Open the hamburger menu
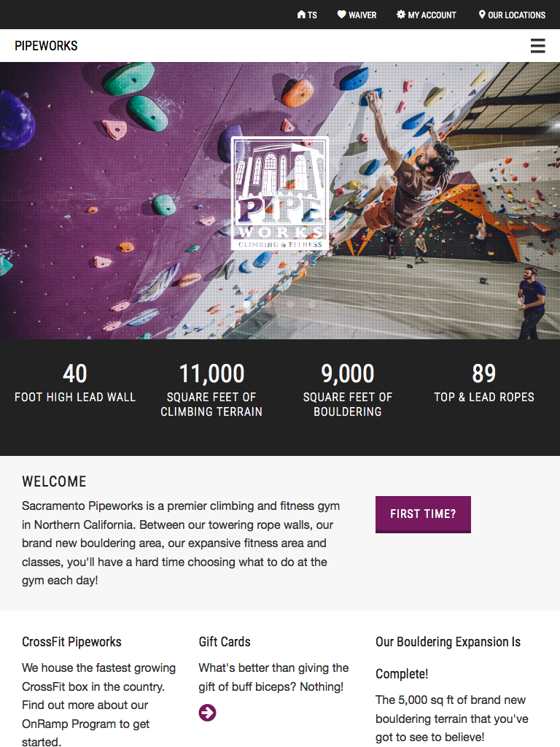The image size is (560, 747). click(x=537, y=46)
